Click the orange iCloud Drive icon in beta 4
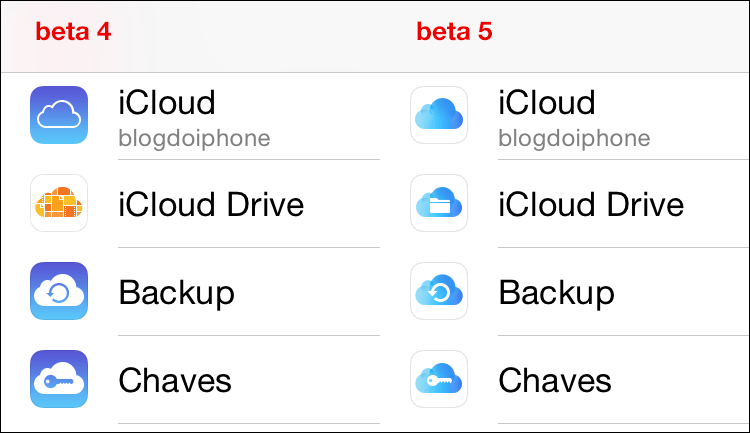750x433 pixels. [x=59, y=203]
